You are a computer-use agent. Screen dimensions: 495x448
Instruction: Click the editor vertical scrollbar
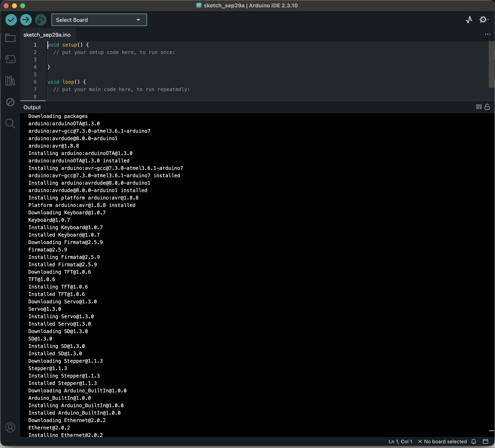point(492,65)
